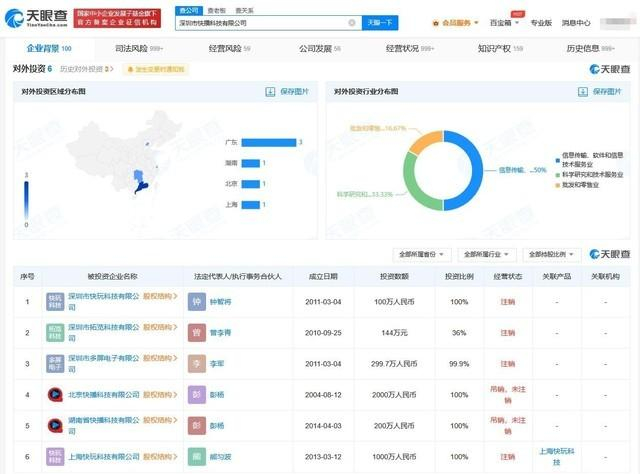This screenshot has height=474, width=640.
Task: Switch to the 查公司 search tab
Action: click(x=189, y=11)
